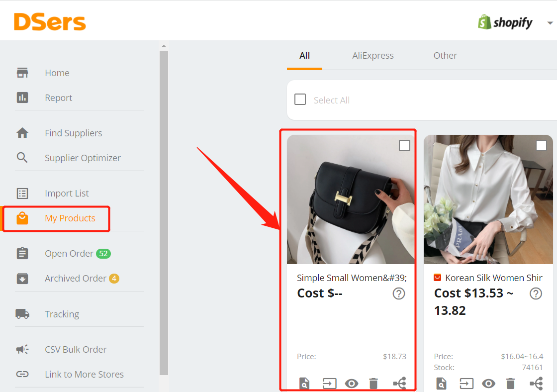Go to Find Suppliers
557x392 pixels.
tap(73, 133)
